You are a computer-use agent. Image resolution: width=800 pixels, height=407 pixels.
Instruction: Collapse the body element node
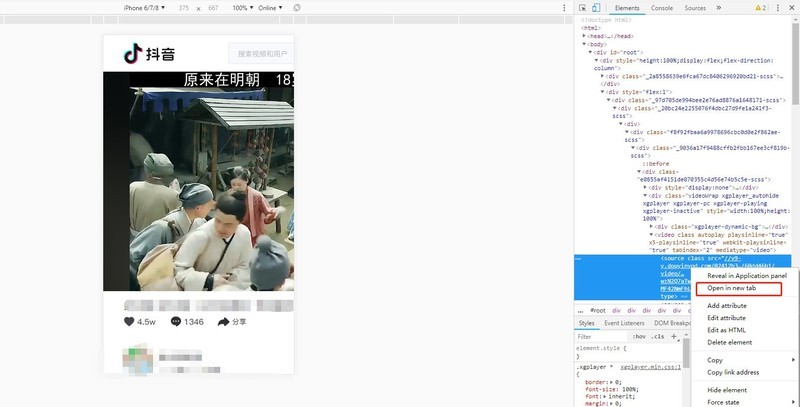[584, 44]
